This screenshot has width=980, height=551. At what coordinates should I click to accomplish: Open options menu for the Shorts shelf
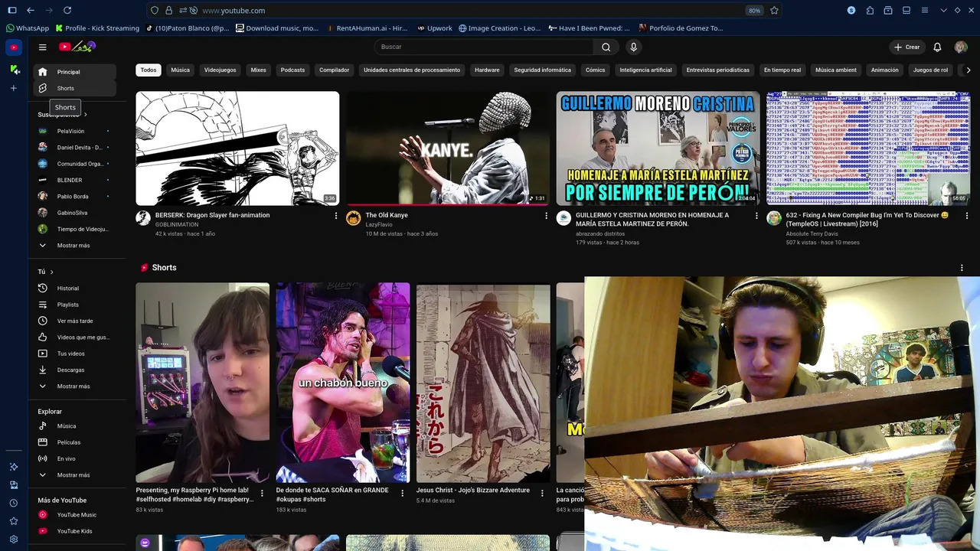(962, 268)
